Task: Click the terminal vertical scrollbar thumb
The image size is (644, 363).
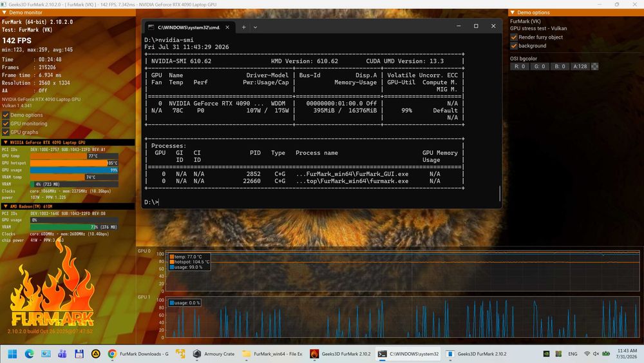Action: click(500, 193)
